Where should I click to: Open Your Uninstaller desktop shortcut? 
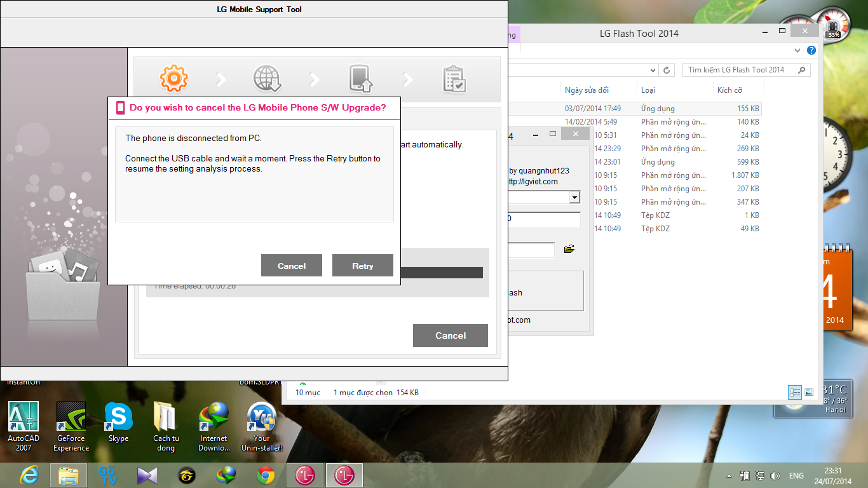(x=262, y=426)
